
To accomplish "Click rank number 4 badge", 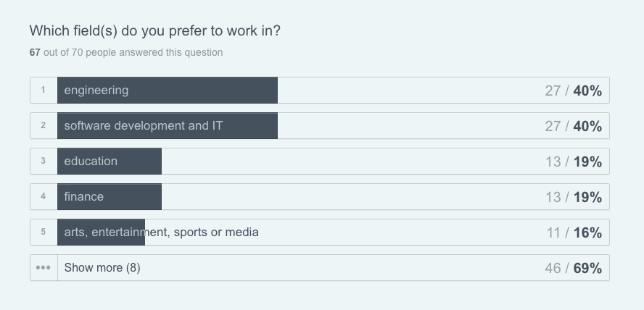I will click(43, 196).
